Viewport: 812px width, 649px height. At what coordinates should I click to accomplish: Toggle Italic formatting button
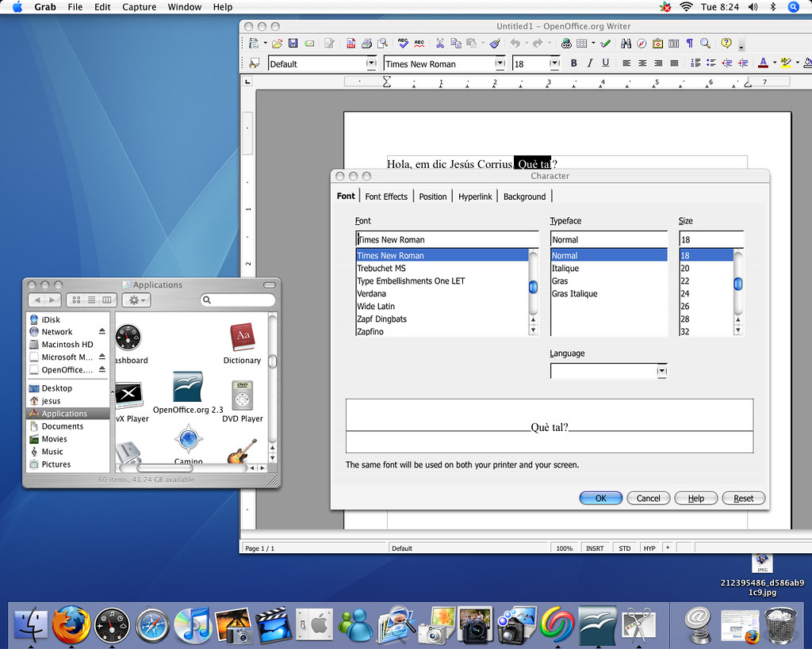590,63
